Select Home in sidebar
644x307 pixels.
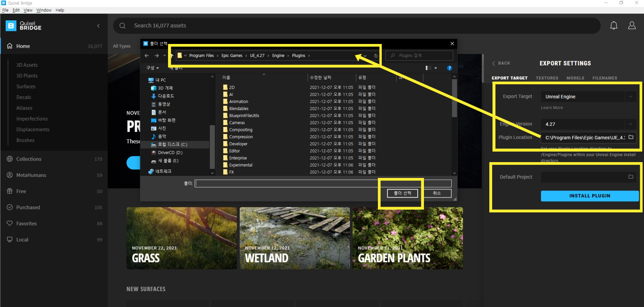54,46
